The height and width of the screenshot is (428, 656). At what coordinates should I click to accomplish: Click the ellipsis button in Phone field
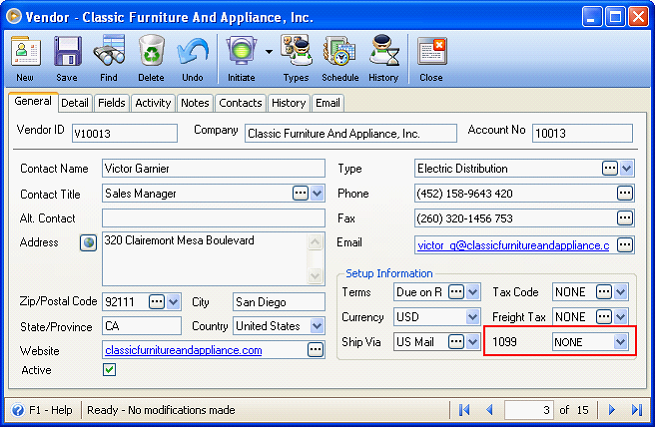tap(625, 193)
